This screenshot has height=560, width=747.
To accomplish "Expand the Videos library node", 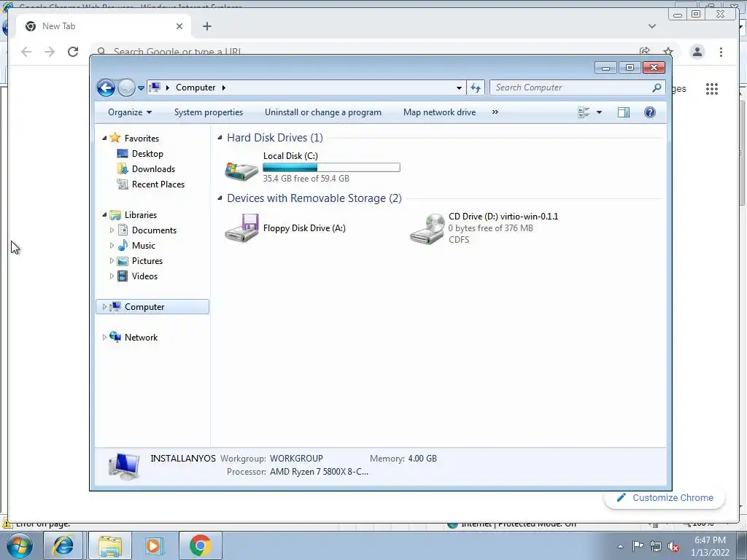I will coord(112,276).
